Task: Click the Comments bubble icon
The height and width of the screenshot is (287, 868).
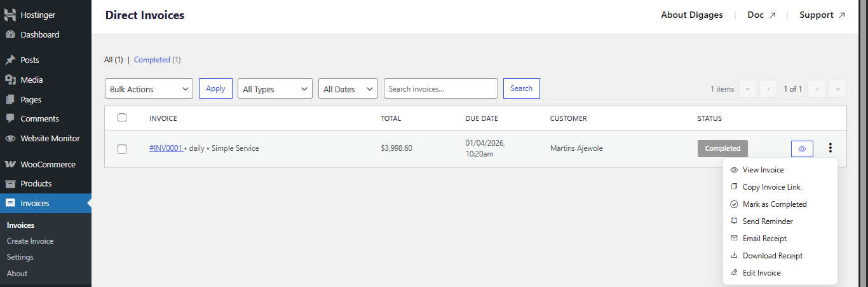Action: click(x=10, y=118)
